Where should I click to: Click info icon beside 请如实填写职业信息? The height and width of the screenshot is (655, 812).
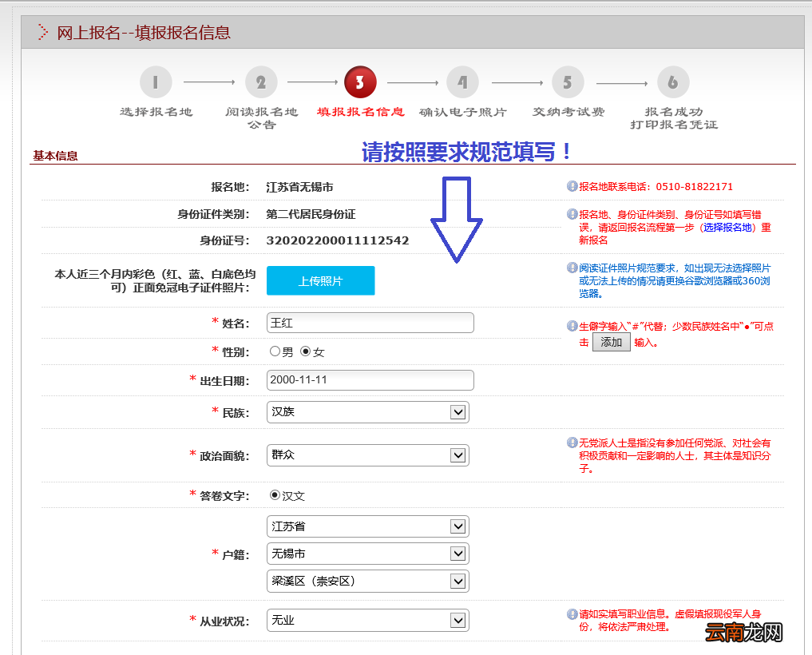(x=572, y=614)
